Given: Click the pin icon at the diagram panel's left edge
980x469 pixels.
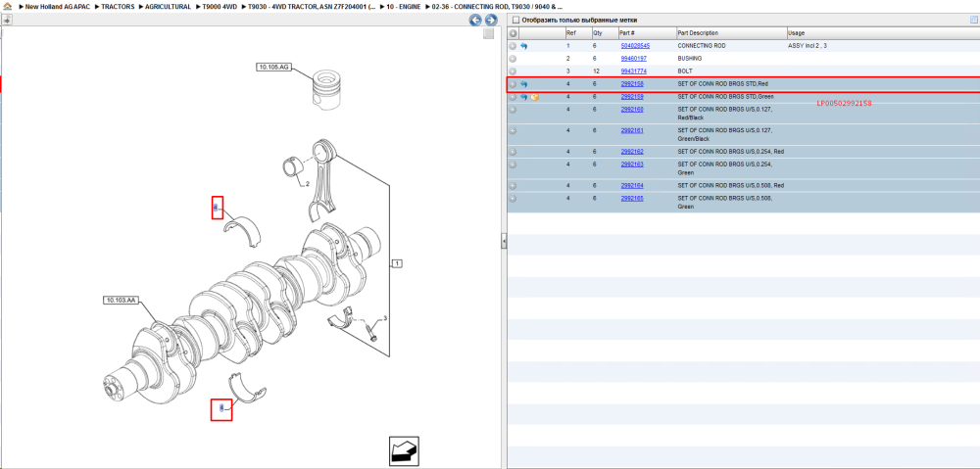Looking at the screenshot, I should (7, 20).
